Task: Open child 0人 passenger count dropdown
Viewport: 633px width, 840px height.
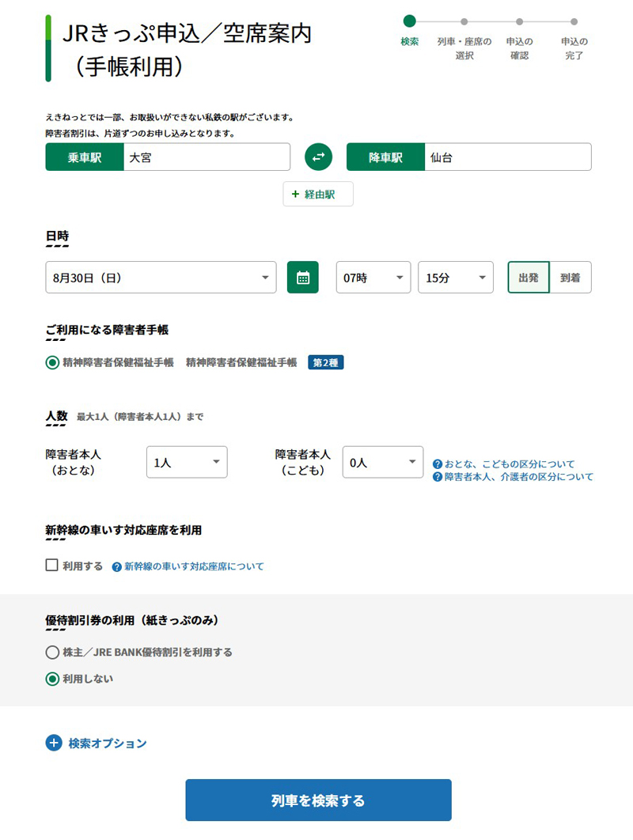Action: tap(383, 462)
